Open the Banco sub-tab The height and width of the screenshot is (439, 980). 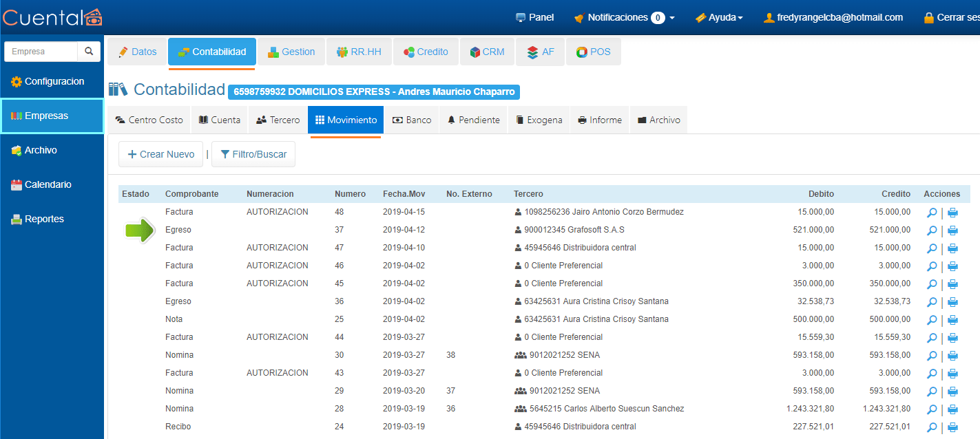412,120
